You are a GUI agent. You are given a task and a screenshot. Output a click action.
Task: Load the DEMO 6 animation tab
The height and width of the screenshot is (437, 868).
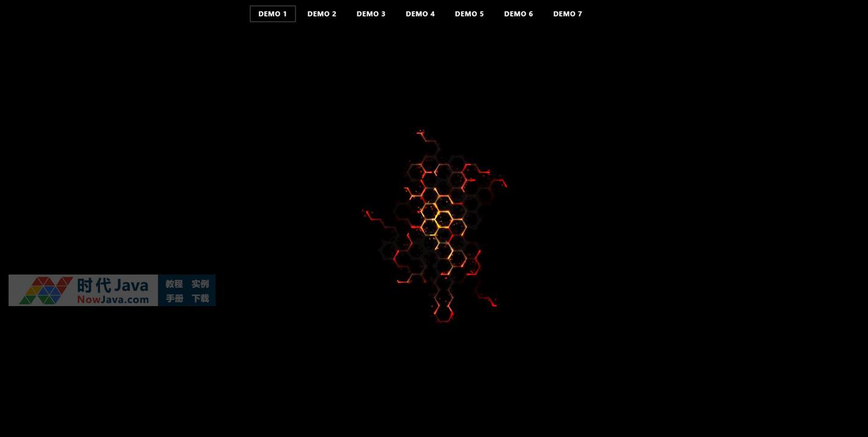[x=518, y=14]
